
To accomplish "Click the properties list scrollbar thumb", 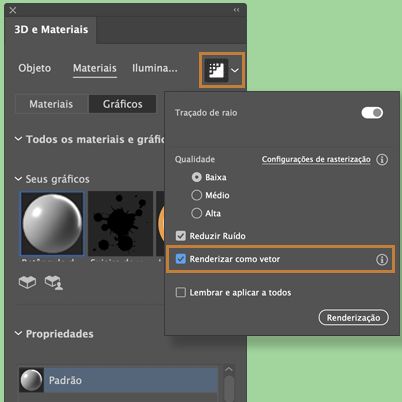I will click(x=229, y=388).
